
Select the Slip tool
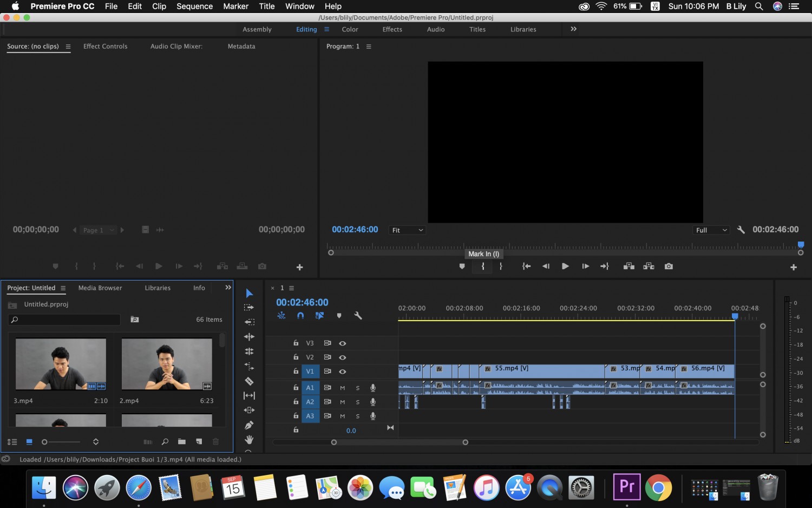[x=249, y=396]
